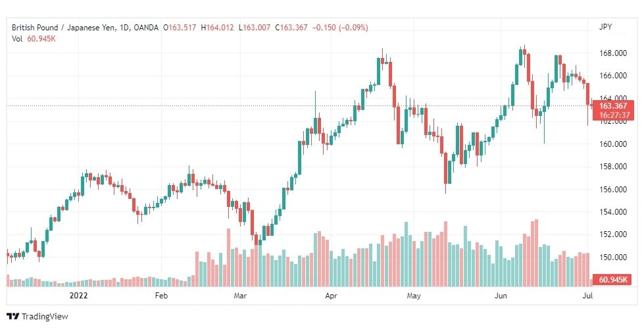
Task: Click the OANDA source label
Action: click(x=147, y=28)
